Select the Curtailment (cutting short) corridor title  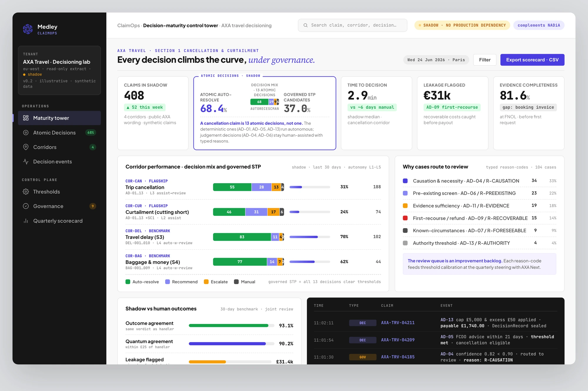point(157,212)
